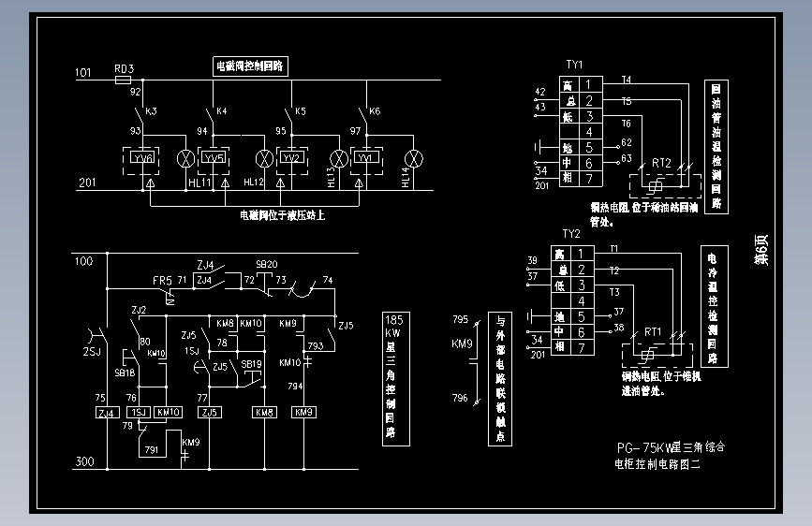This screenshot has width=812, height=526.
Task: Click the YV5 solenoid valve box
Action: 214,157
